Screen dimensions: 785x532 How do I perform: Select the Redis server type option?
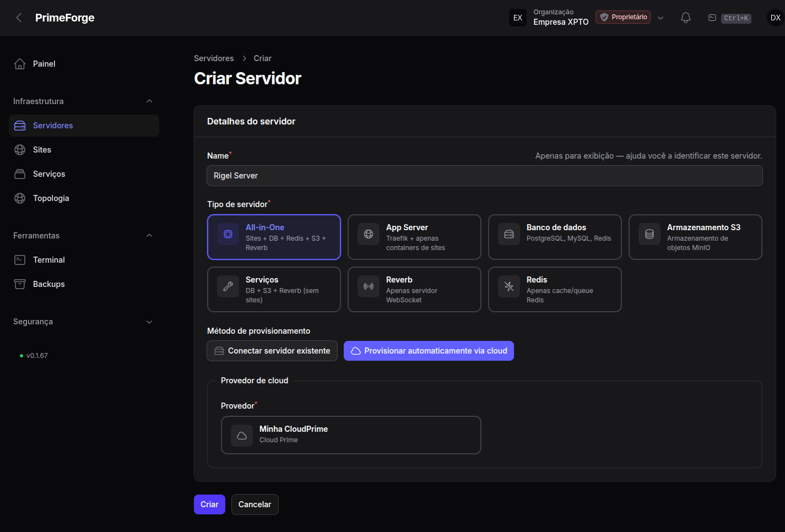point(555,289)
